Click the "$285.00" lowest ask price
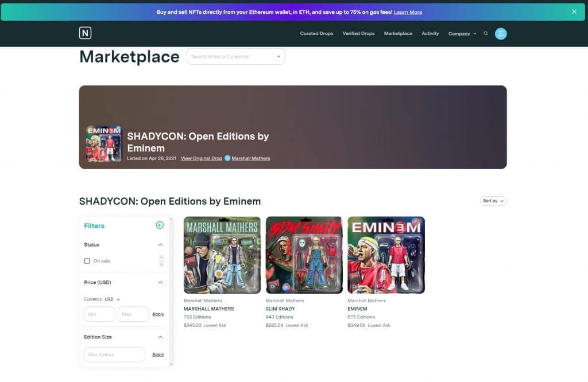 point(274,325)
